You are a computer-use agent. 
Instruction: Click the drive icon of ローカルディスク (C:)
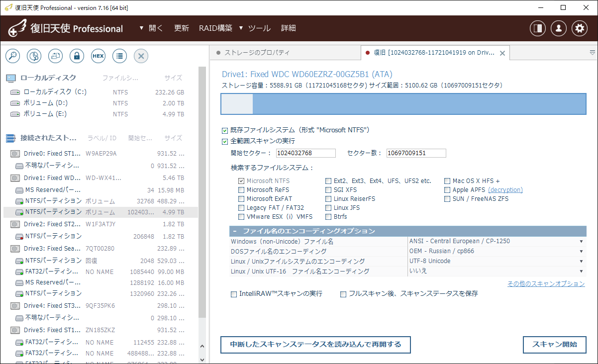pyautogui.click(x=15, y=92)
